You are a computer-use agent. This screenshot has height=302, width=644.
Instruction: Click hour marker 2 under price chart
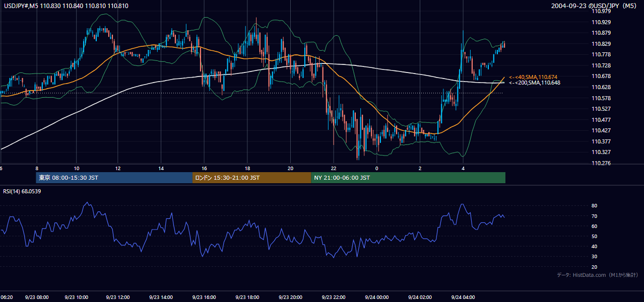pyautogui.click(x=420, y=168)
